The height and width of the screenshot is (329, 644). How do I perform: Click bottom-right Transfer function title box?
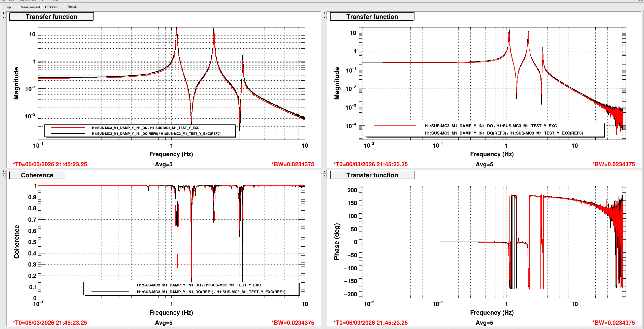[x=372, y=175]
